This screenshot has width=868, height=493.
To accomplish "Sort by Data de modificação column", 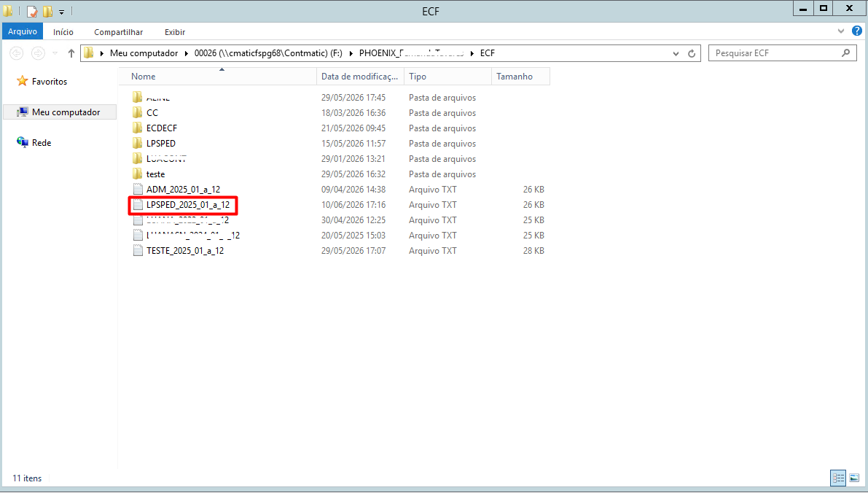I will click(360, 77).
